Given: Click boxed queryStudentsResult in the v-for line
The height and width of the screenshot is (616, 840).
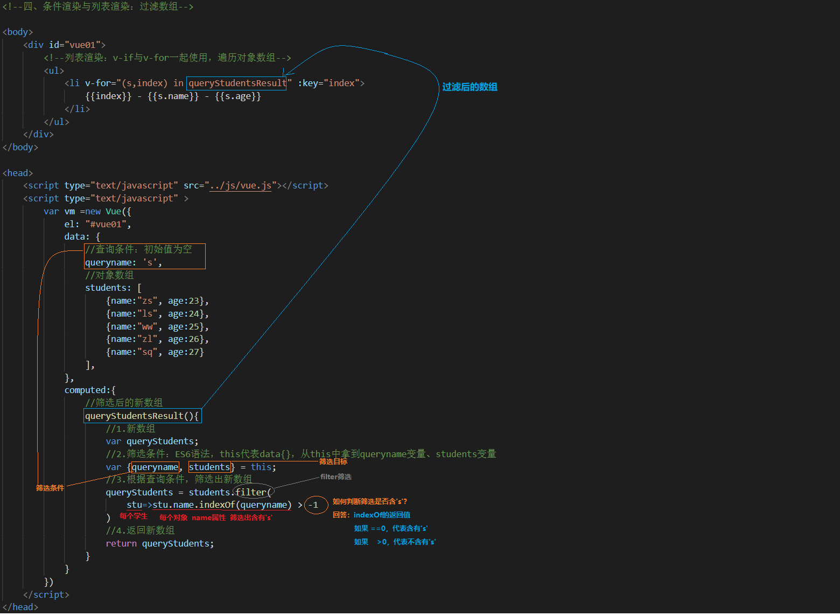Looking at the screenshot, I should click(x=236, y=83).
